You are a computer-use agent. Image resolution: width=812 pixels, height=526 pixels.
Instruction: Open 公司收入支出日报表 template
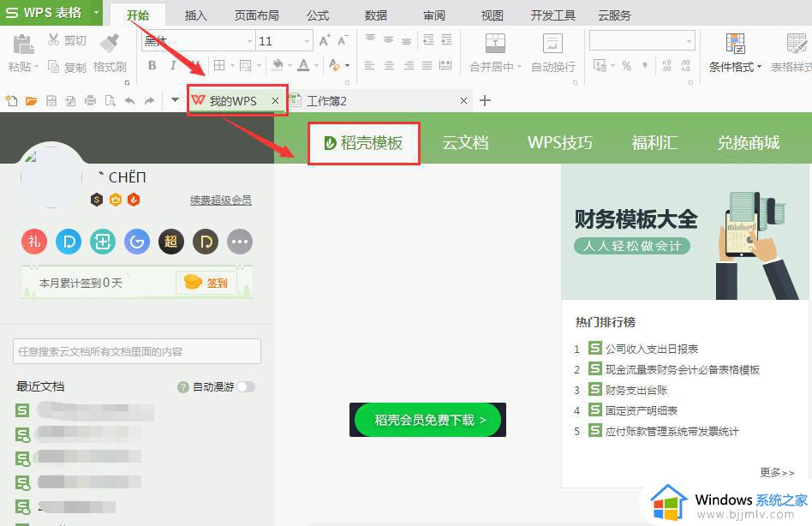[x=652, y=349]
